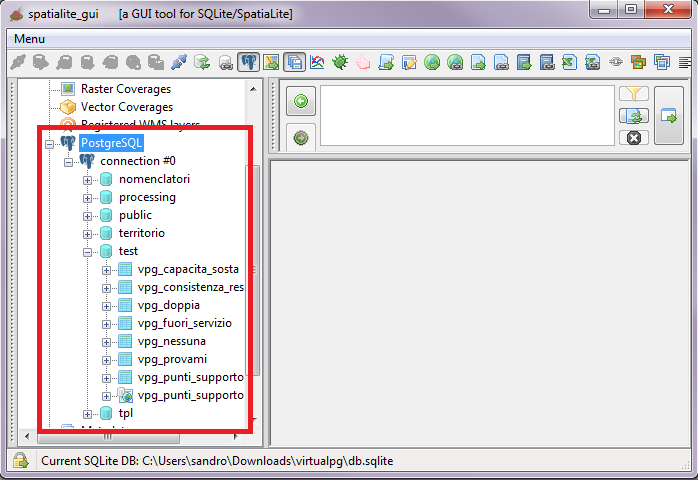
Task: Click the greyed-out double database icon
Action: pos(156,62)
